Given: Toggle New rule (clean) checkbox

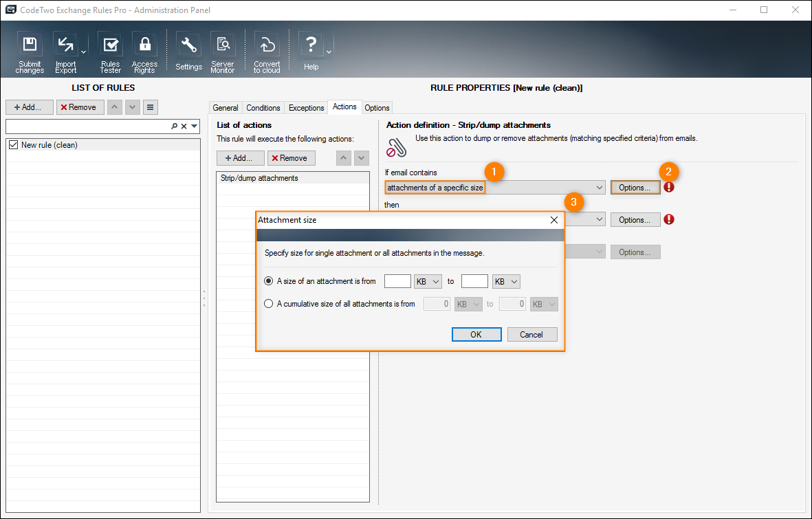Looking at the screenshot, I should [14, 145].
